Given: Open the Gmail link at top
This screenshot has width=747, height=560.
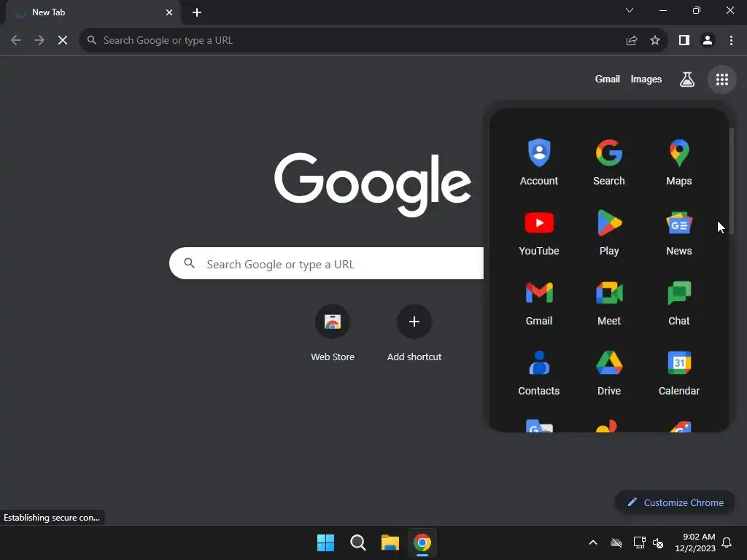Looking at the screenshot, I should [607, 79].
